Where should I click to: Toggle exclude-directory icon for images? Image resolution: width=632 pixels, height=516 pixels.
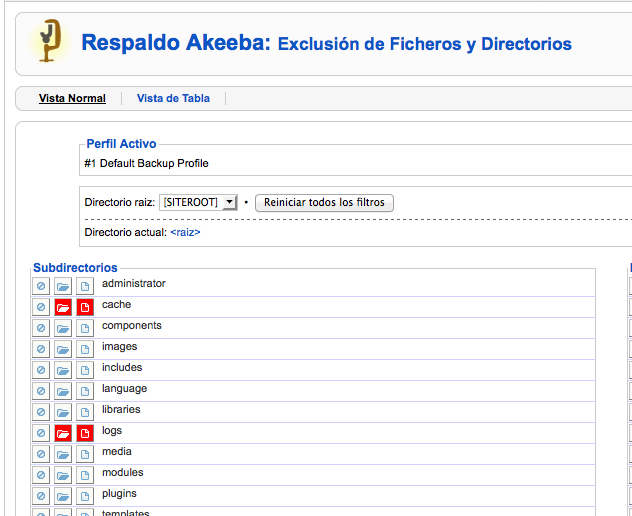[x=41, y=349]
